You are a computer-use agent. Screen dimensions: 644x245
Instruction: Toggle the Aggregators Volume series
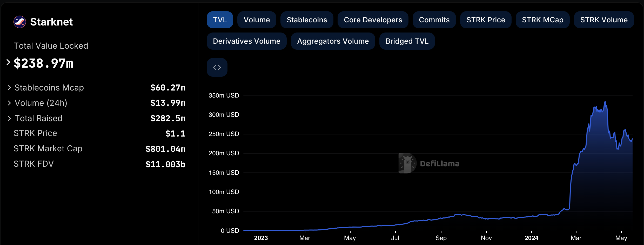[333, 41]
